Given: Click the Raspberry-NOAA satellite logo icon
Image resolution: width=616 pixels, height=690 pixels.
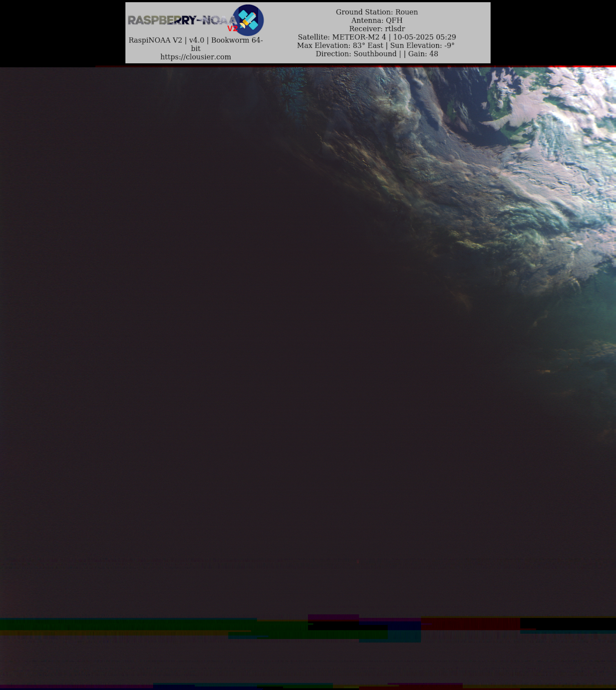Looking at the screenshot, I should pos(248,20).
